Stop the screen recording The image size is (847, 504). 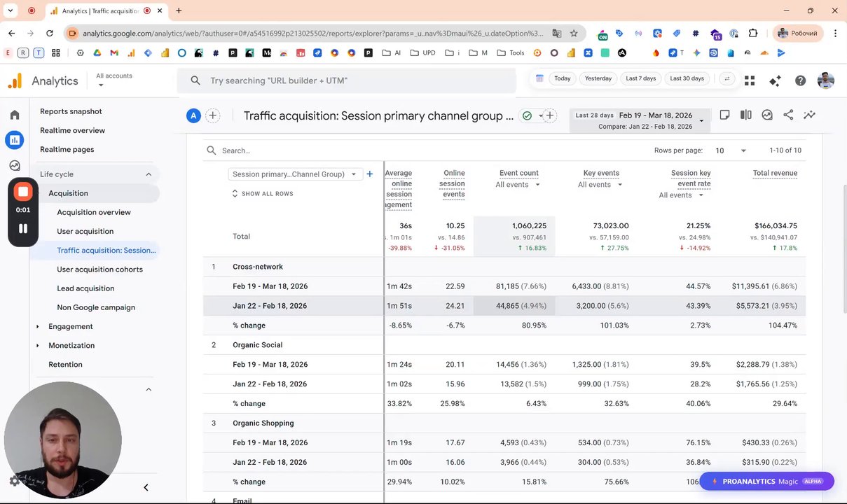23,192
